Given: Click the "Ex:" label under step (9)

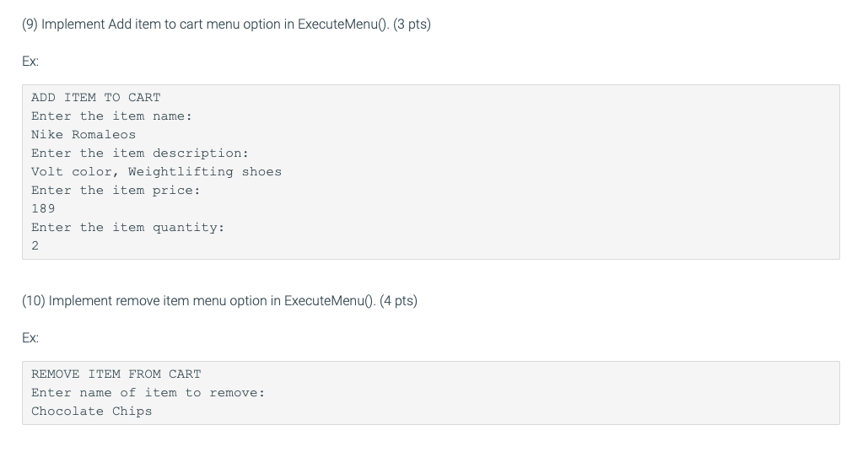Looking at the screenshot, I should [30, 62].
